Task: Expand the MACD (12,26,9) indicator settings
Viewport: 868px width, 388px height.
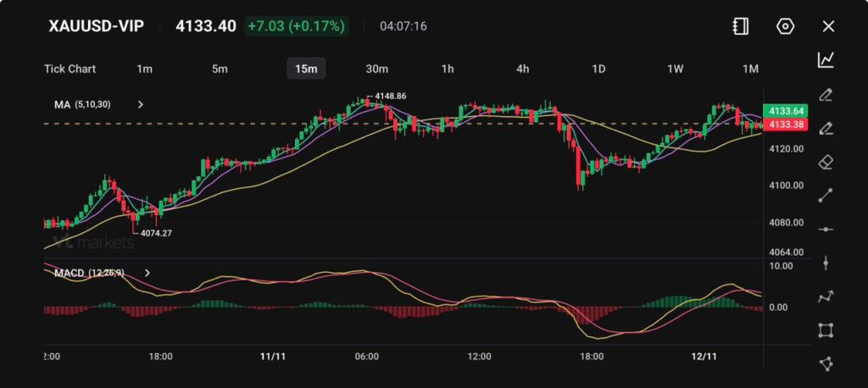Action: pyautogui.click(x=147, y=273)
